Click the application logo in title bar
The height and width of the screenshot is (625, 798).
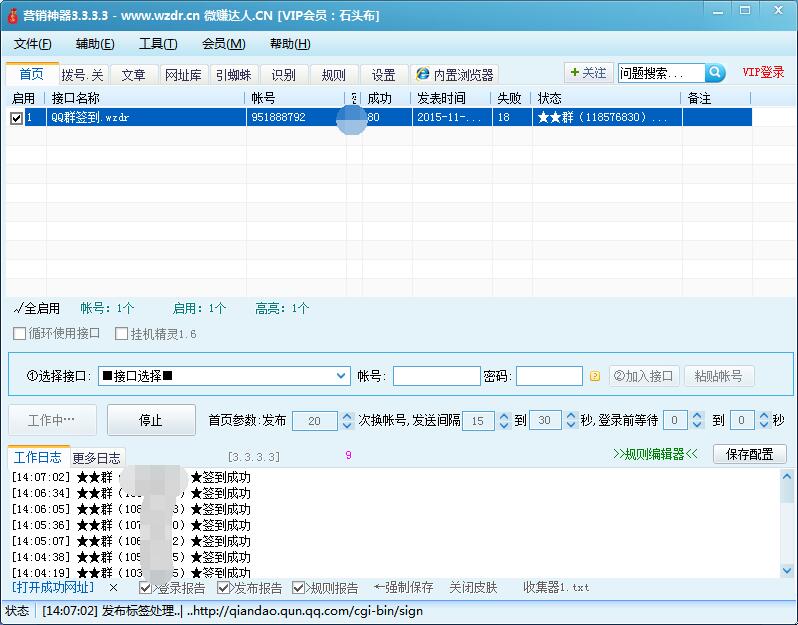click(13, 15)
